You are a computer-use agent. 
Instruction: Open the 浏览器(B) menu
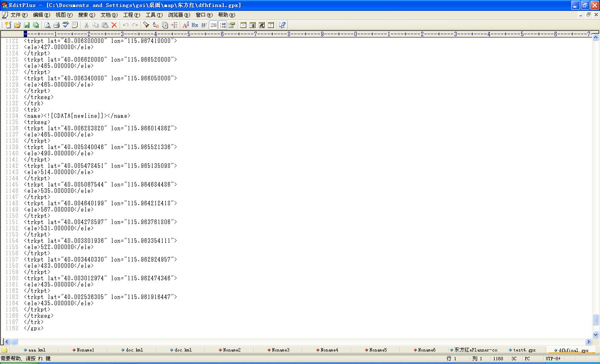pos(179,15)
